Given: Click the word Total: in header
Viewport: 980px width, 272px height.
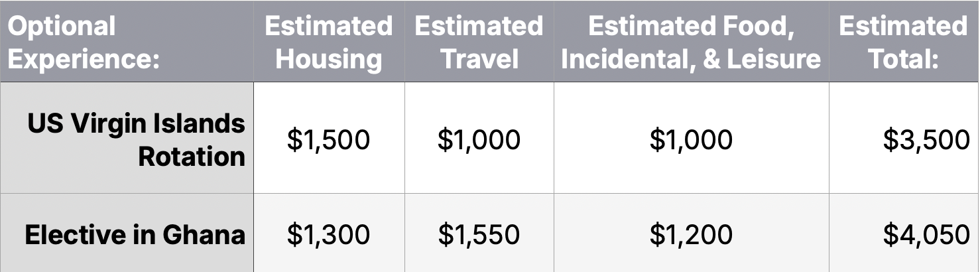Looking at the screenshot, I should (x=904, y=59).
